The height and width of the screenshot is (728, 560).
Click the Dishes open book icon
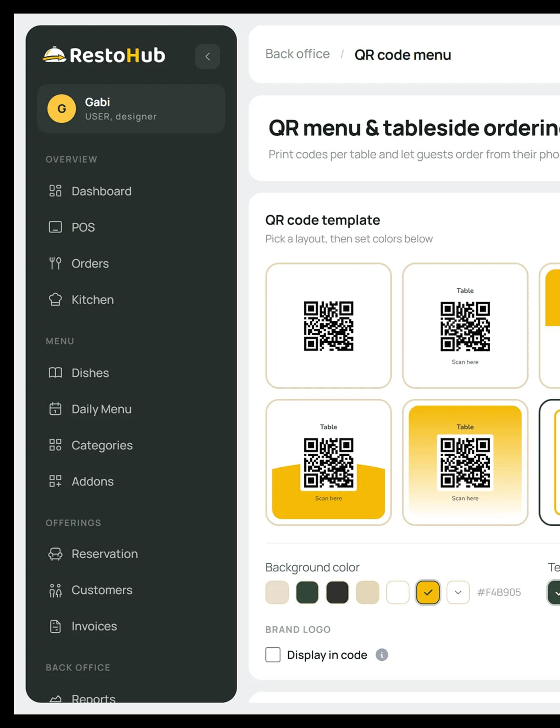[55, 373]
